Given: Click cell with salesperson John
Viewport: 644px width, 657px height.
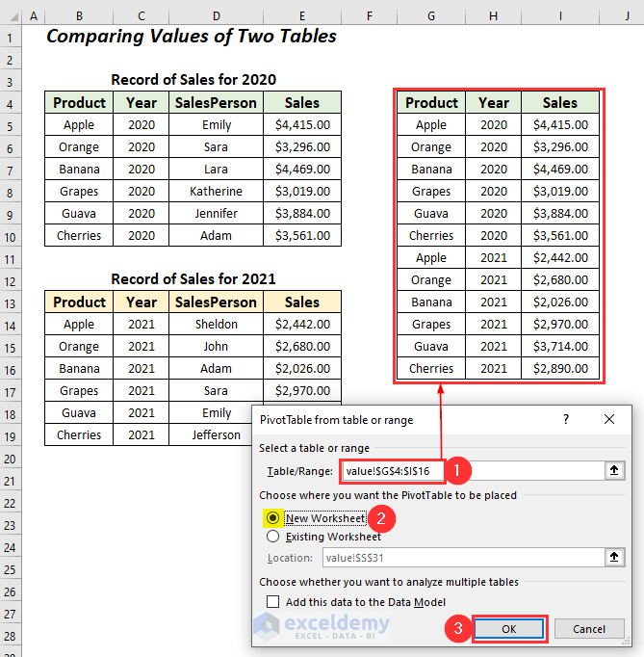Looking at the screenshot, I should coord(216,346).
